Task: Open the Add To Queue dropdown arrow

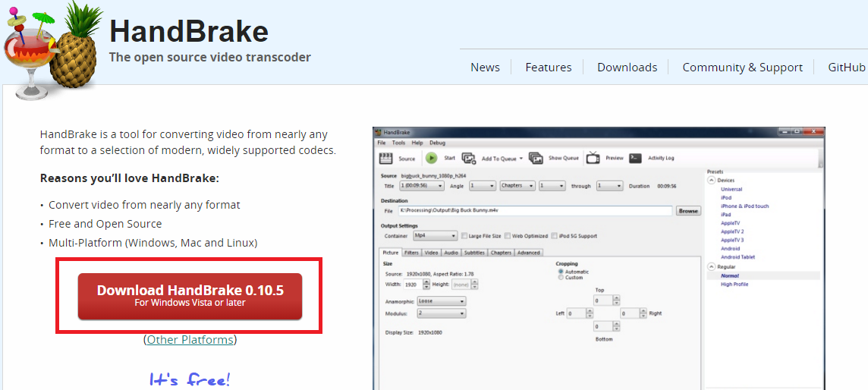Action: [x=521, y=159]
